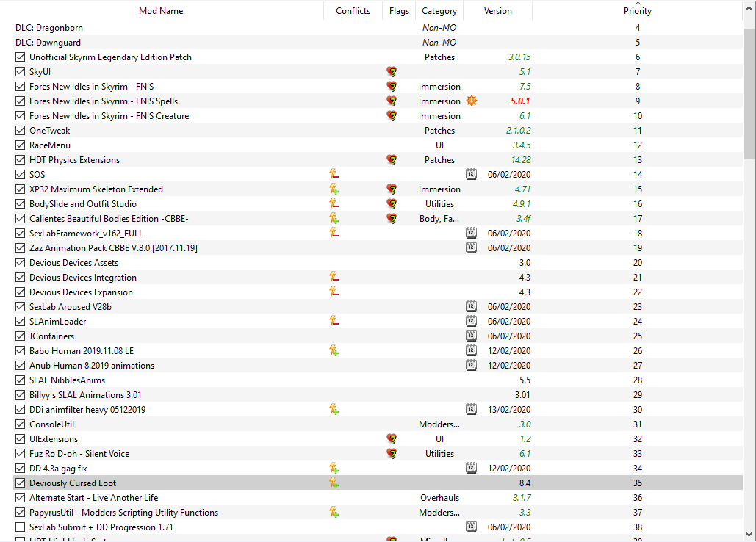
Task: Click calendar icon for JContainers version
Action: click(471, 336)
